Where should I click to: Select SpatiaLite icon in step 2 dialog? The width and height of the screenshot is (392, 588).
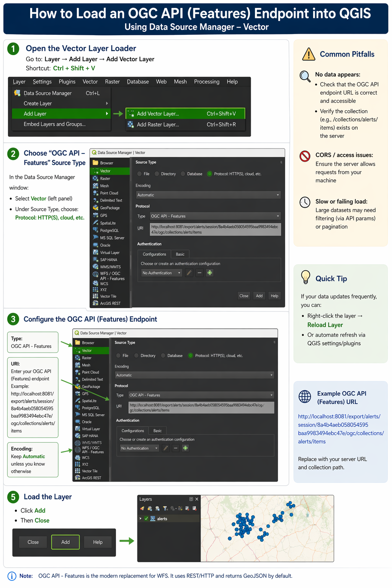click(96, 223)
